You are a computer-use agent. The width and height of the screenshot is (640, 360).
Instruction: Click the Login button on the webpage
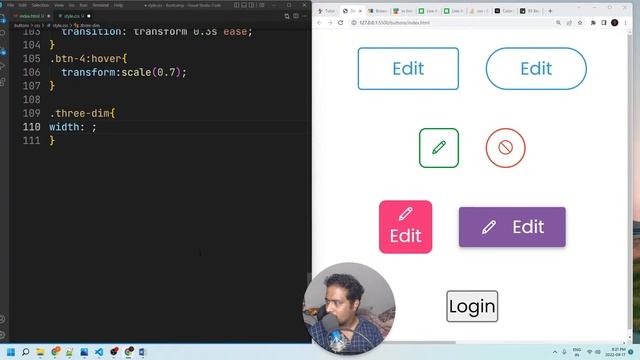pyautogui.click(x=472, y=306)
